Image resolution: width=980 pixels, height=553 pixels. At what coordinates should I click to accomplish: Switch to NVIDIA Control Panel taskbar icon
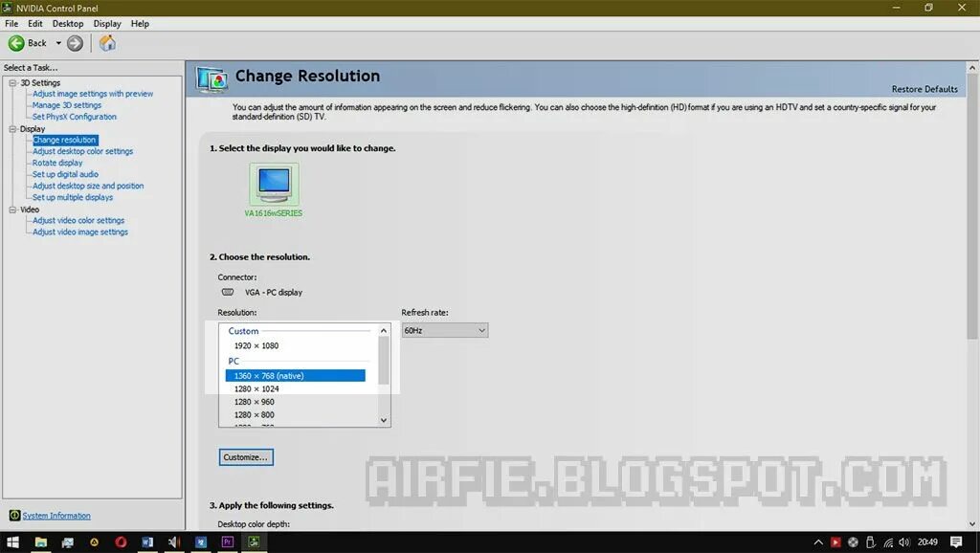[x=254, y=542]
